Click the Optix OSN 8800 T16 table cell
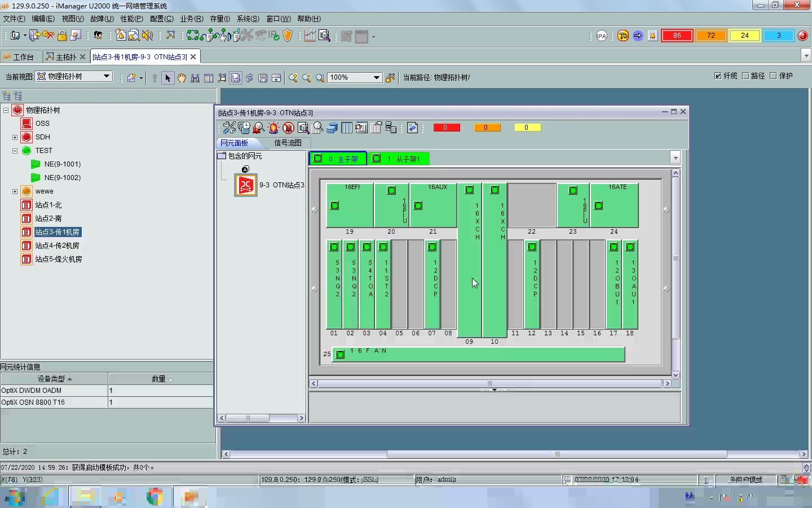This screenshot has height=508, width=812. point(54,402)
